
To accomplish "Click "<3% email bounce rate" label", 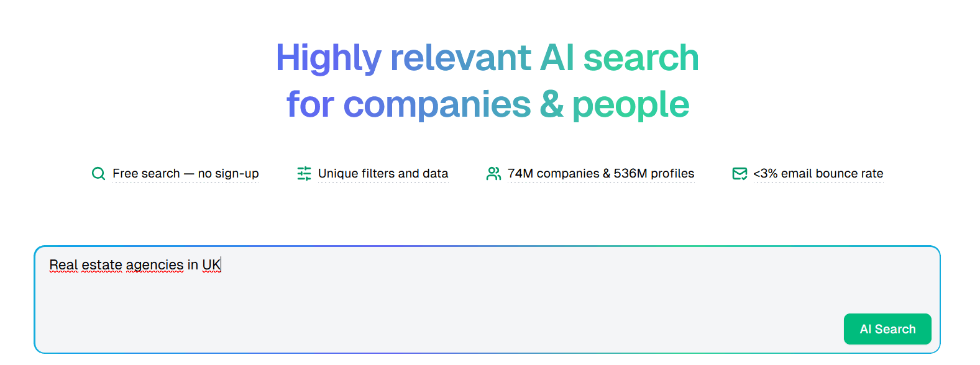I will point(818,174).
